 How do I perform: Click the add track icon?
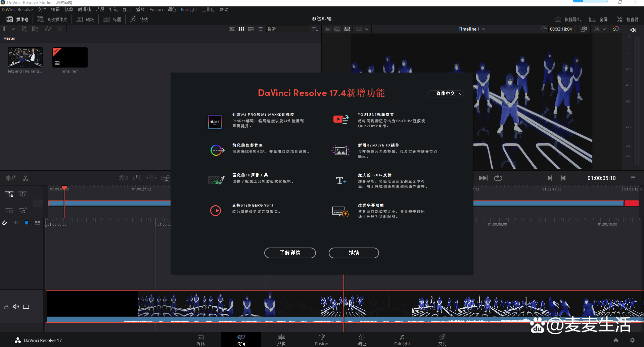[x=37, y=223]
